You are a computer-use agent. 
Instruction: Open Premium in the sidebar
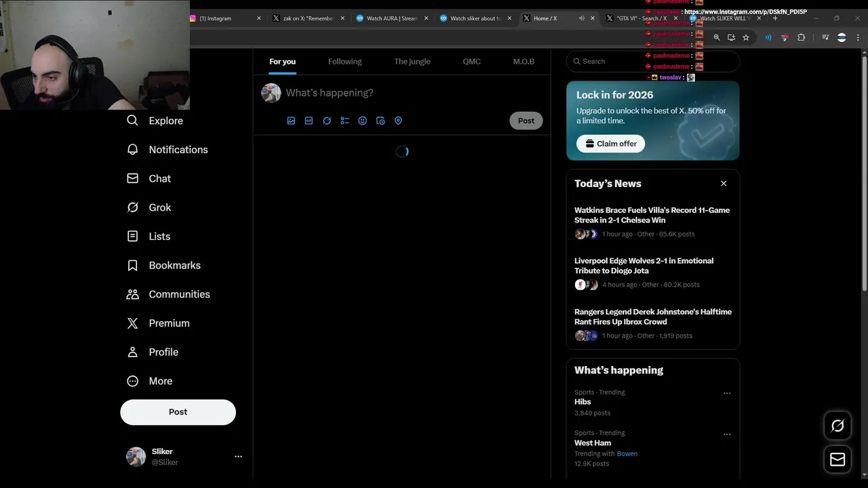point(158,323)
